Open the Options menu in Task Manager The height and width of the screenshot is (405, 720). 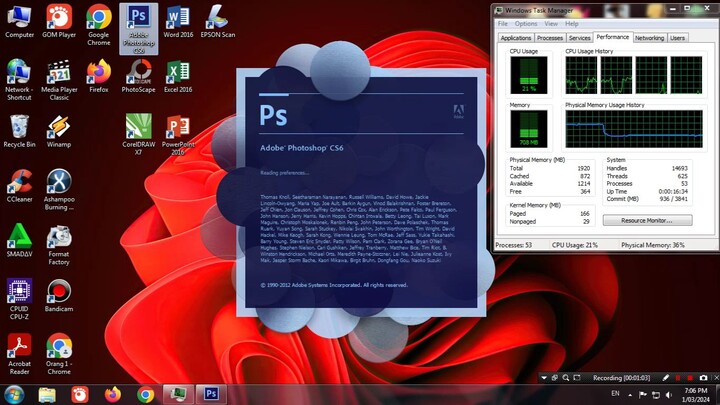pyautogui.click(x=526, y=23)
